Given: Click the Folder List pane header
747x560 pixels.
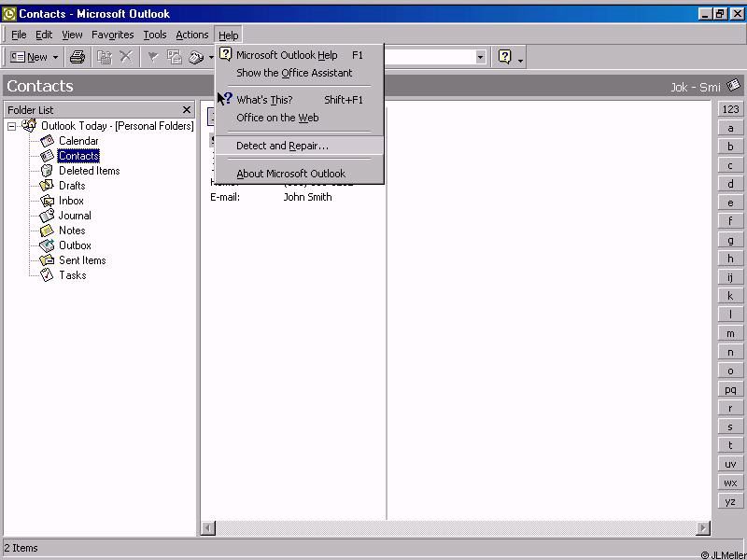Looking at the screenshot, I should coord(99,110).
